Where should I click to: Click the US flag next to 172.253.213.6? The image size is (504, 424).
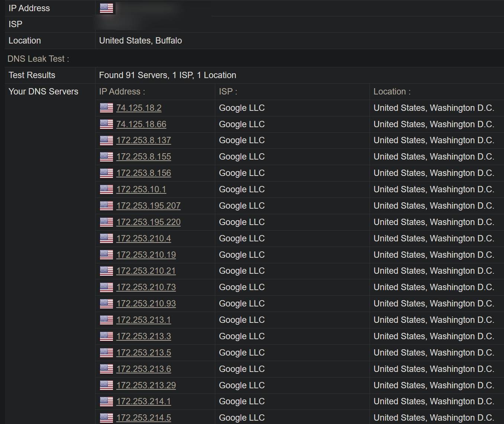(x=106, y=369)
